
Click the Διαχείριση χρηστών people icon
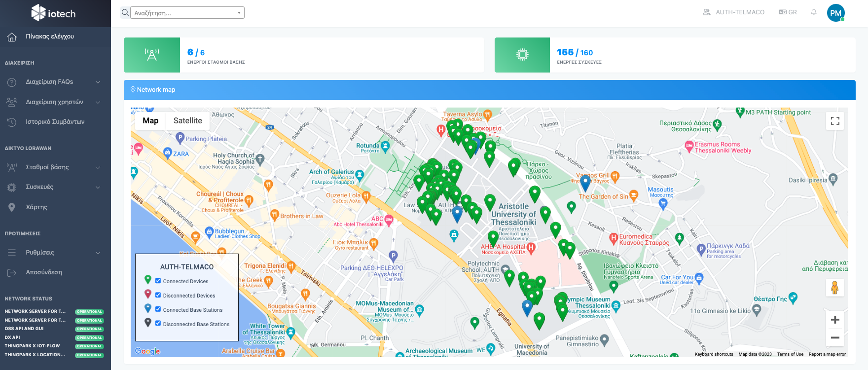point(12,102)
